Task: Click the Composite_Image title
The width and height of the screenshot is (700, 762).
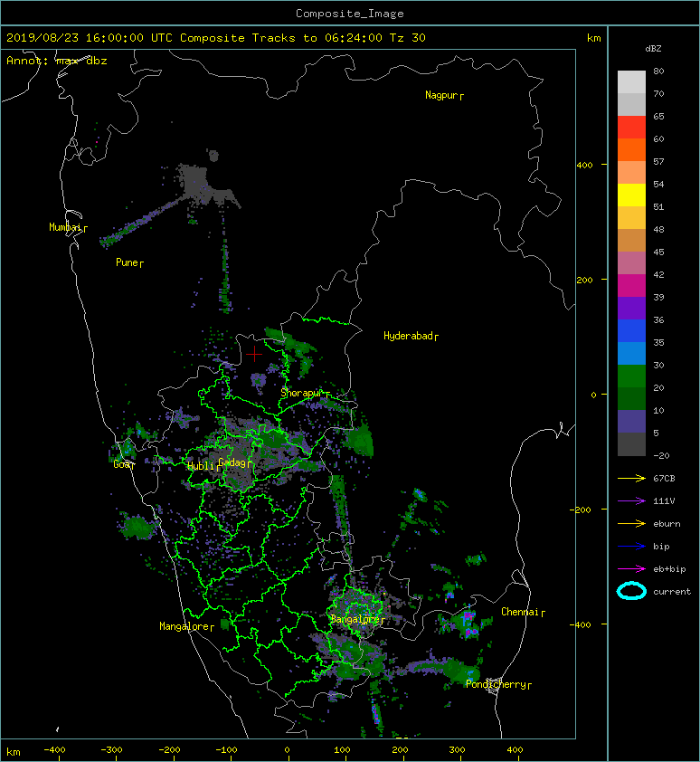Action: point(350,14)
